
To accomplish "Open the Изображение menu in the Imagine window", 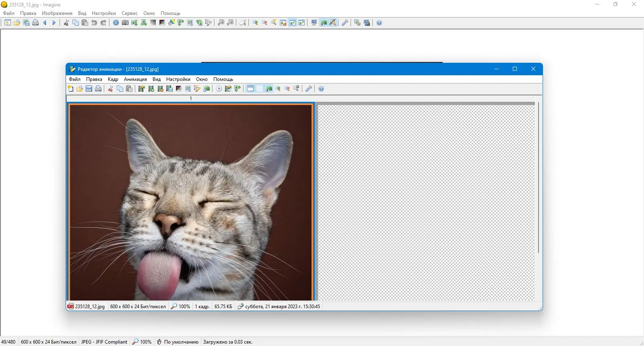I will 57,13.
